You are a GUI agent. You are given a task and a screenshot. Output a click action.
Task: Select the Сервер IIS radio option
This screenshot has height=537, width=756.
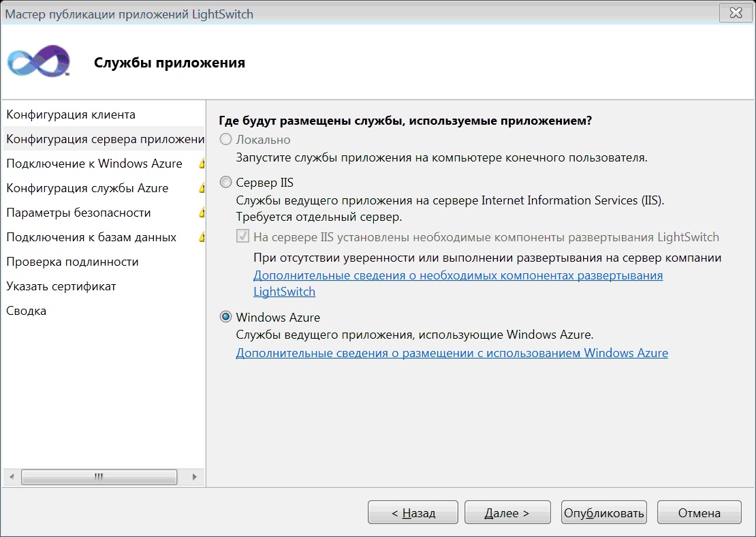coord(225,183)
